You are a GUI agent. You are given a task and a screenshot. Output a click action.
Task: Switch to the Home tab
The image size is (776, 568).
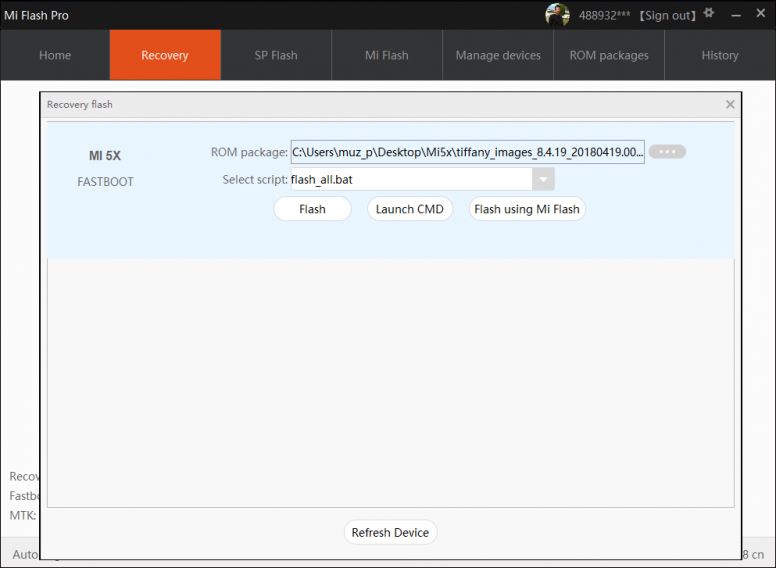[x=55, y=55]
